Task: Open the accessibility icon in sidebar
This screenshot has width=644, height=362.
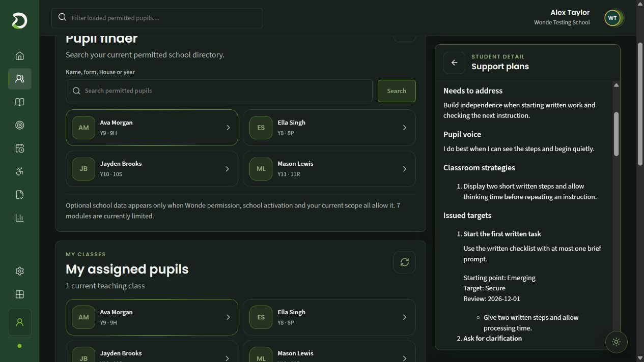Action: coord(19,171)
